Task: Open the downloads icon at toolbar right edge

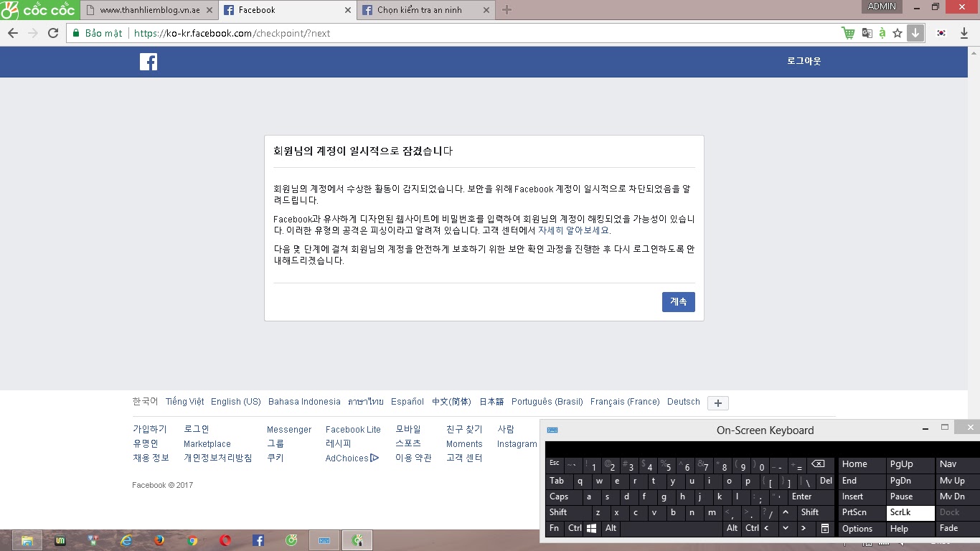Action: pos(964,33)
